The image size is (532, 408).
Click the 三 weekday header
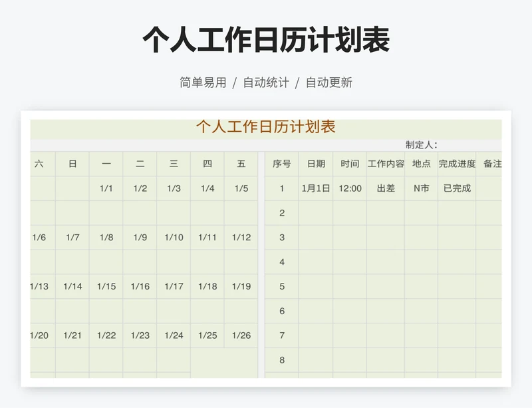pyautogui.click(x=174, y=164)
